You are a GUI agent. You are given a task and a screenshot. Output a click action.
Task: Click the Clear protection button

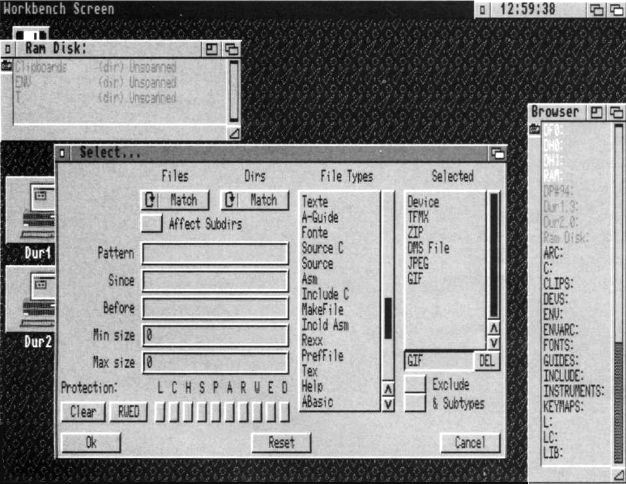(x=83, y=412)
